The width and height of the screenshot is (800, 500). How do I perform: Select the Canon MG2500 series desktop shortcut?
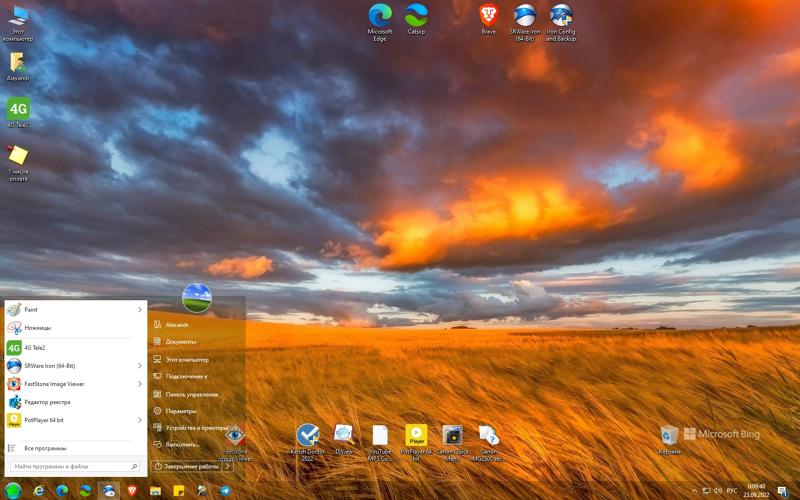(488, 442)
